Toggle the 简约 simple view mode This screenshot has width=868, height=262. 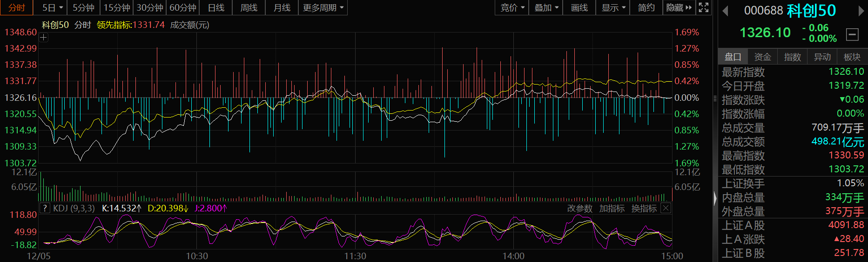tap(646, 7)
